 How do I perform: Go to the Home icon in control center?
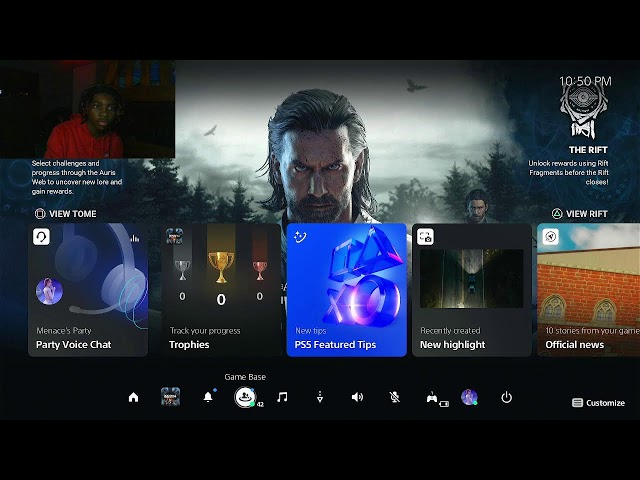[133, 397]
